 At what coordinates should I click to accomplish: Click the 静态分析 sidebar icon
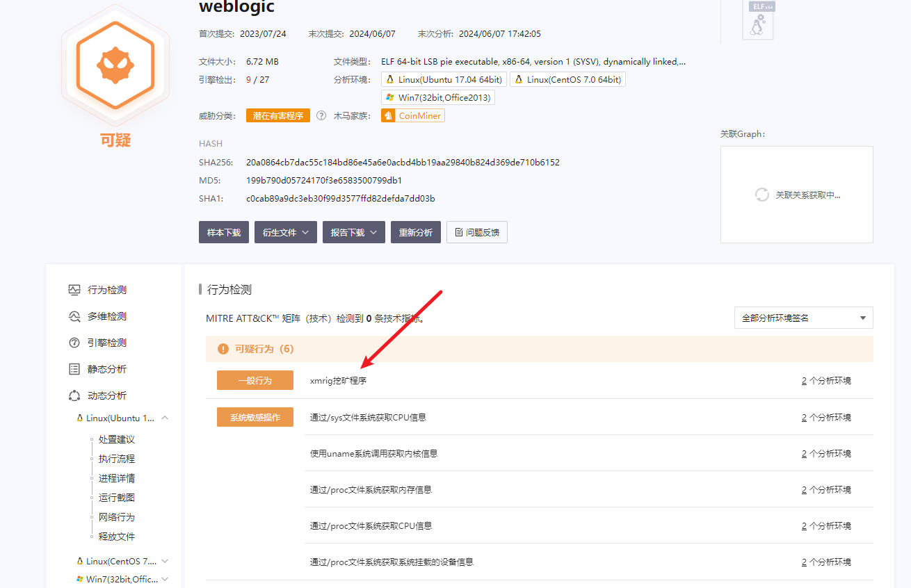click(x=74, y=369)
